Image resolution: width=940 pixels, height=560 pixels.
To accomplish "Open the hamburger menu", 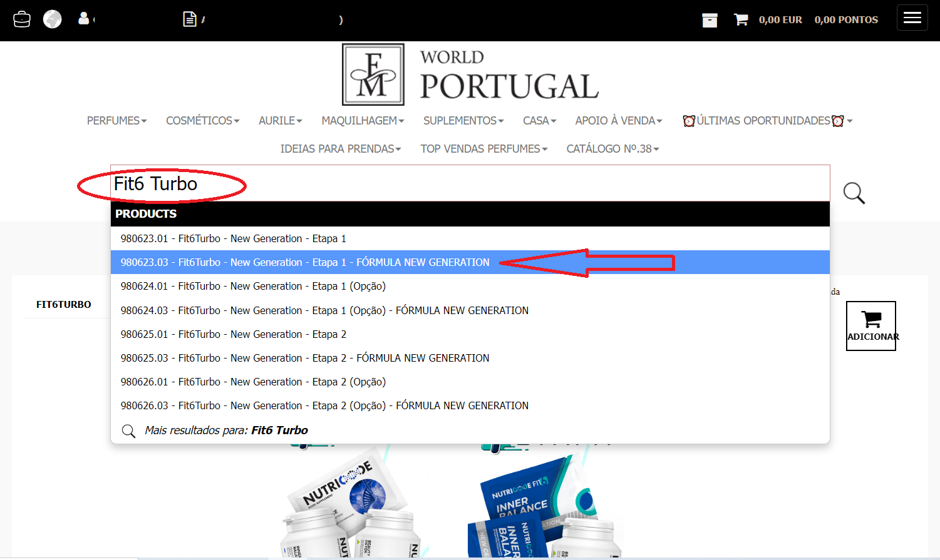I will 912,18.
